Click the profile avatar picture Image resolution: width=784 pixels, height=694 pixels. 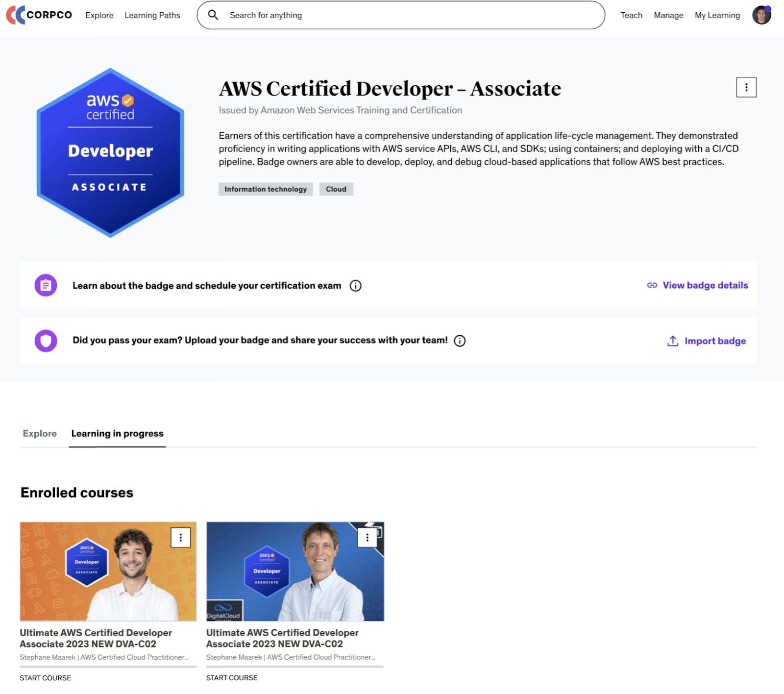click(762, 15)
